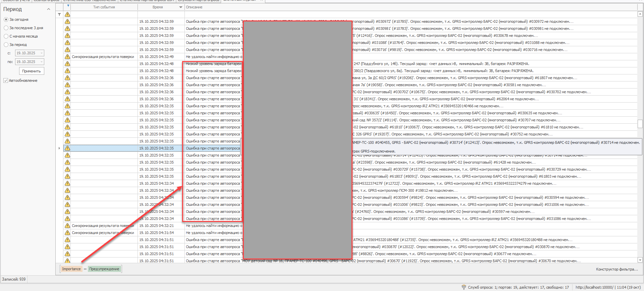This screenshot has height=291, width=644.
Task: Collapse the Период panel with the chevron
Action: click(49, 9)
